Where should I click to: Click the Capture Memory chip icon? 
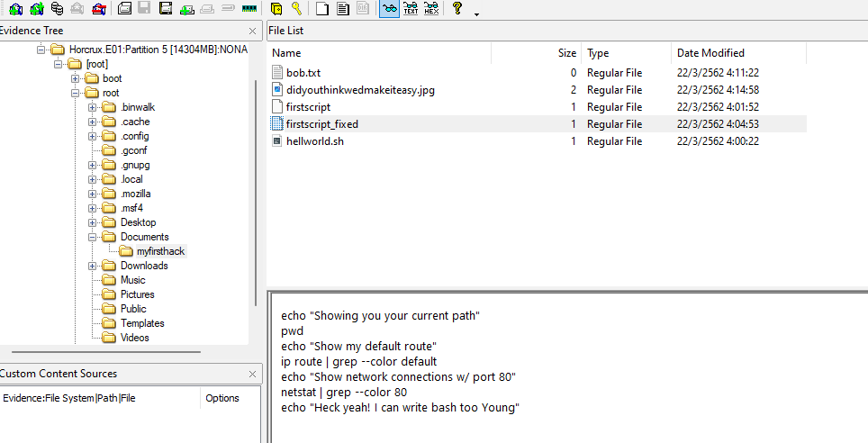249,8
